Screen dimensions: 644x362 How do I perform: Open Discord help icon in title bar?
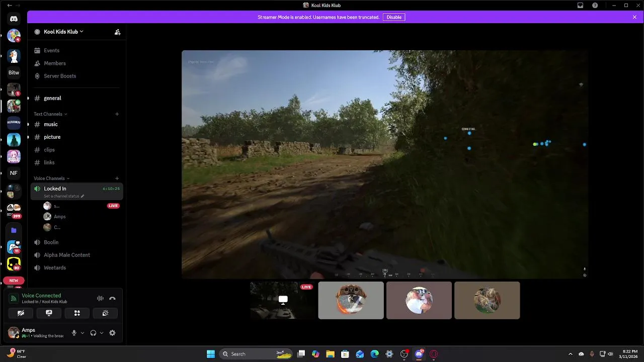(595, 6)
